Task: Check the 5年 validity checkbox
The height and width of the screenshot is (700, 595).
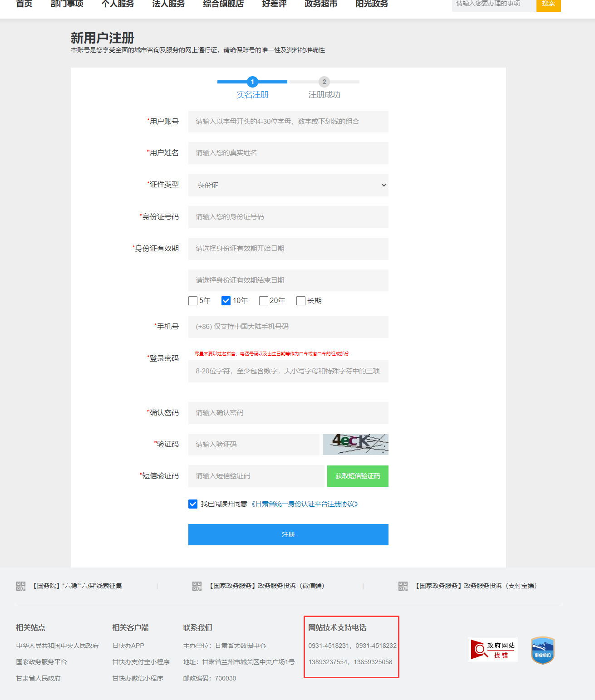Action: point(193,301)
